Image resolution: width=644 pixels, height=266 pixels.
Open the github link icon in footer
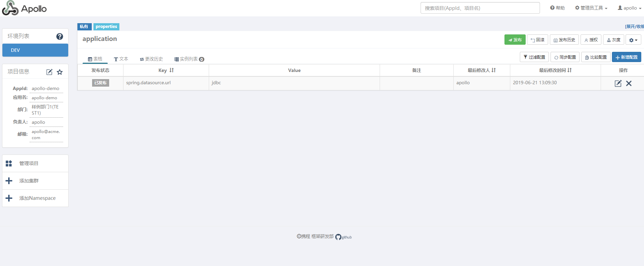pos(338,237)
